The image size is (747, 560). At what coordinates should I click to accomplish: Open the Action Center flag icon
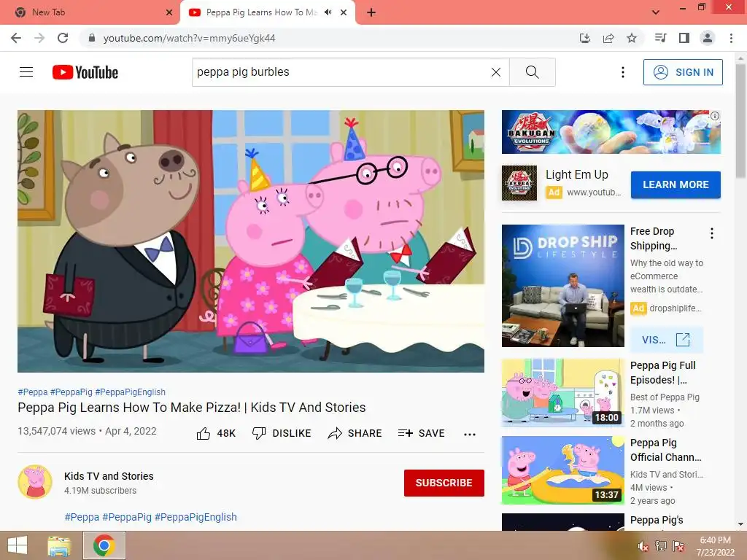(x=678, y=546)
